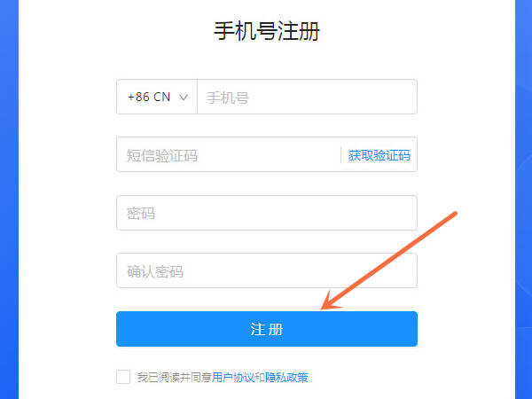Viewport: 532px width, 399px height.
Task: Click the divider line before 获取验证码
Action: point(340,154)
